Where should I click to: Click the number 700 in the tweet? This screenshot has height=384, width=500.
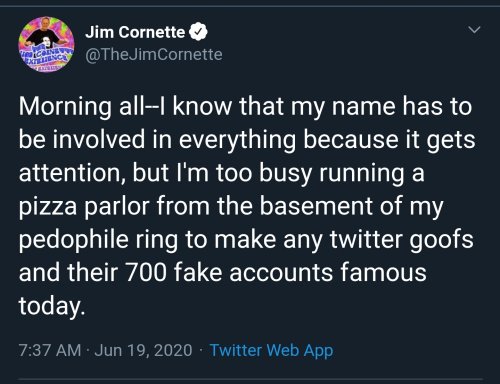tap(146, 273)
